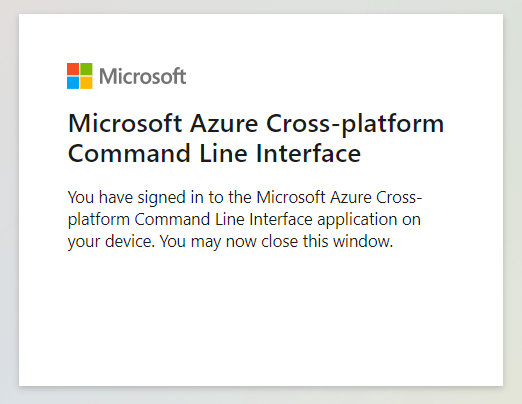
Task: Click the word Line in the heading
Action: coord(223,153)
